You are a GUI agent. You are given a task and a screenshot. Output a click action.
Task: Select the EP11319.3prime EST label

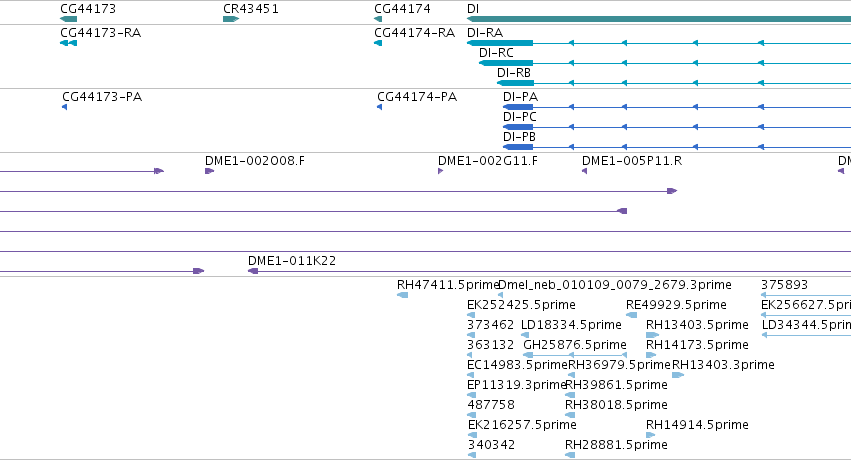pyautogui.click(x=517, y=385)
